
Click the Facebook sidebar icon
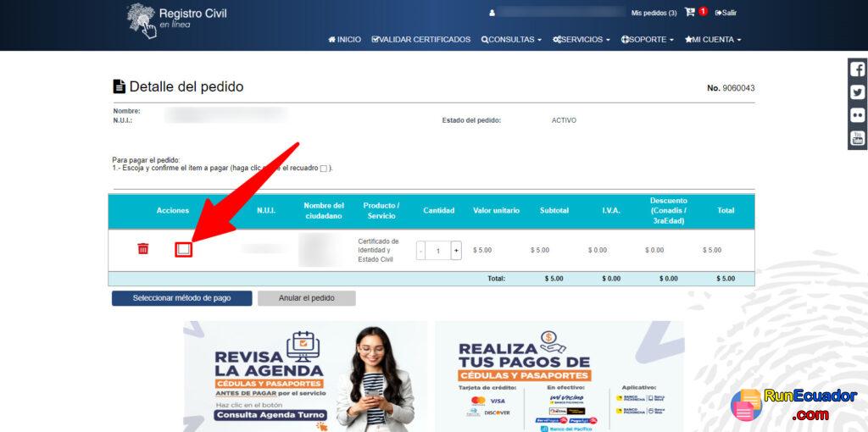coord(858,69)
